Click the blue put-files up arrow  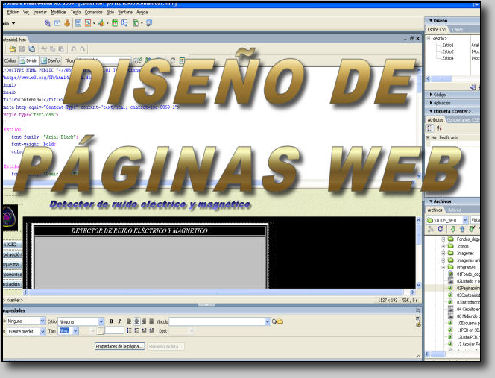coord(462,229)
